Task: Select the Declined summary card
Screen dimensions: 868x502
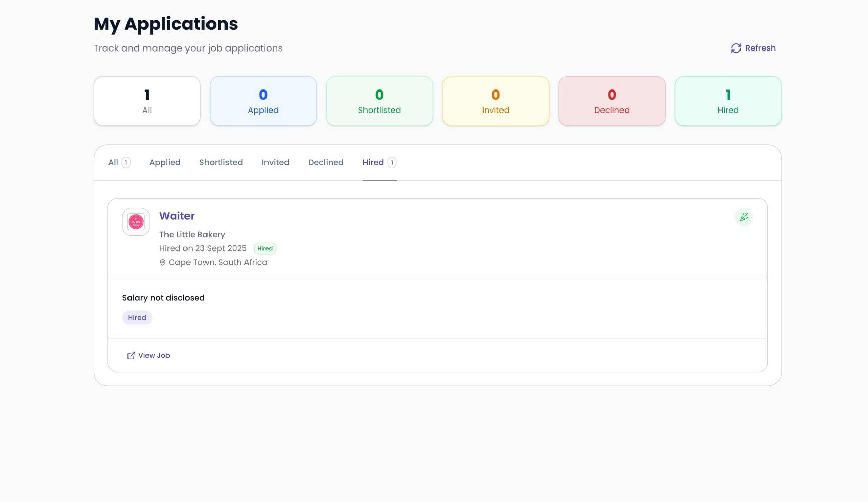Action: [611, 101]
